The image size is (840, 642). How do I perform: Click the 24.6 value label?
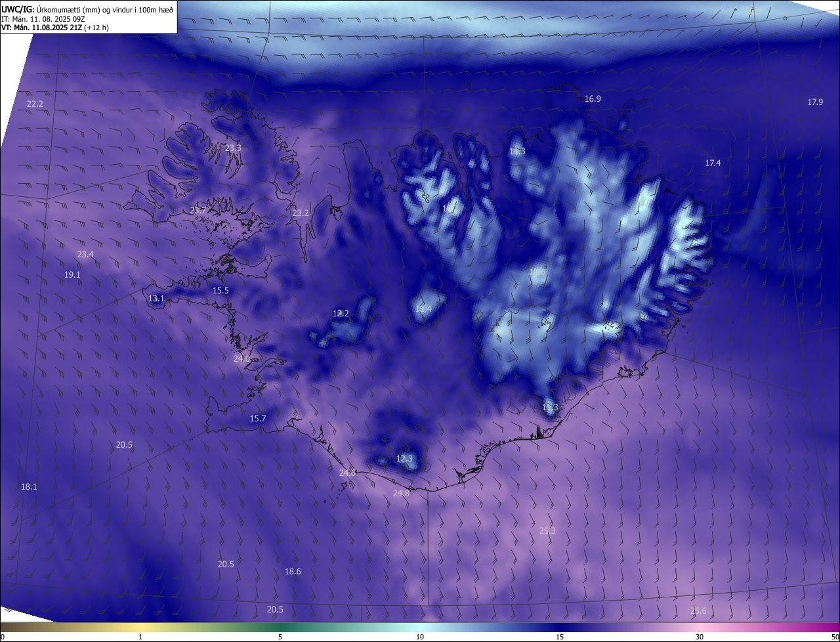347,473
